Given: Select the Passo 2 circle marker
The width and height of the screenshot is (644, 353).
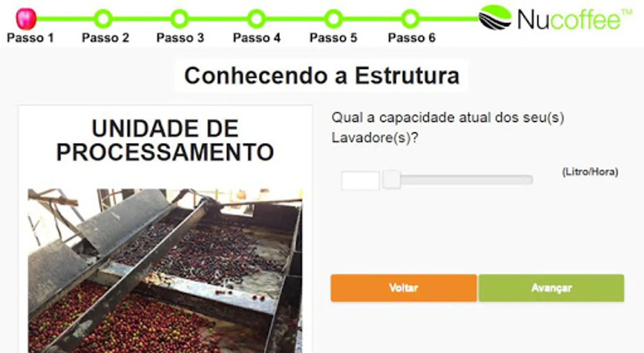Looking at the screenshot, I should pyautogui.click(x=103, y=18).
